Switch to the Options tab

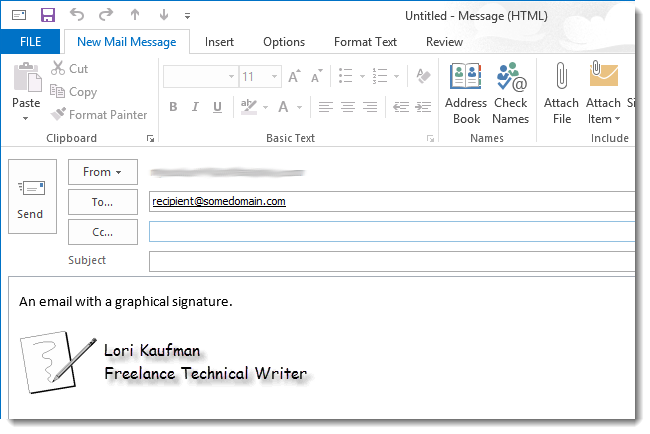tap(284, 42)
